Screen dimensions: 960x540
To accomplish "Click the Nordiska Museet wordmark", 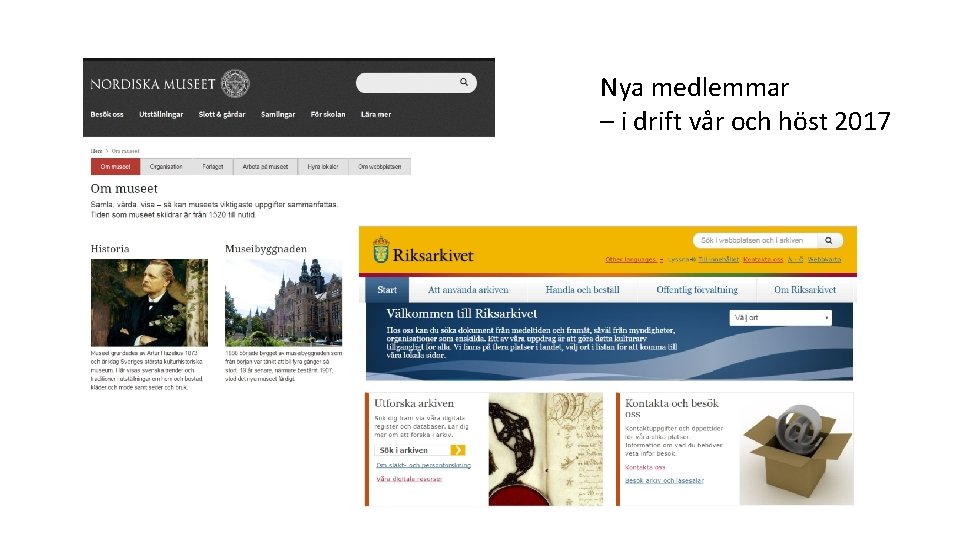I will tap(152, 84).
